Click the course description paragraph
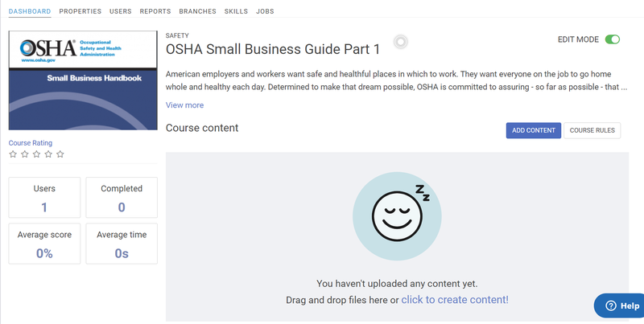This screenshot has width=644, height=324. [x=396, y=80]
